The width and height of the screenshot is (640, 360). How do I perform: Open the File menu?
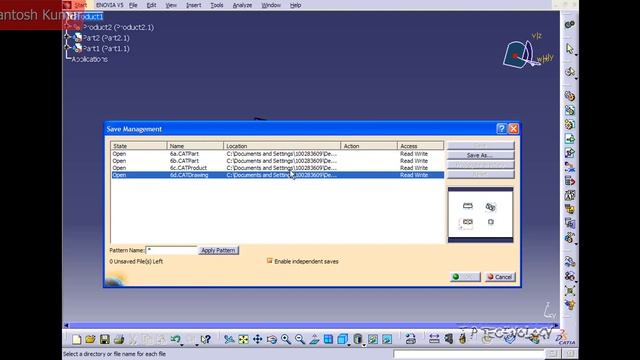tap(133, 5)
